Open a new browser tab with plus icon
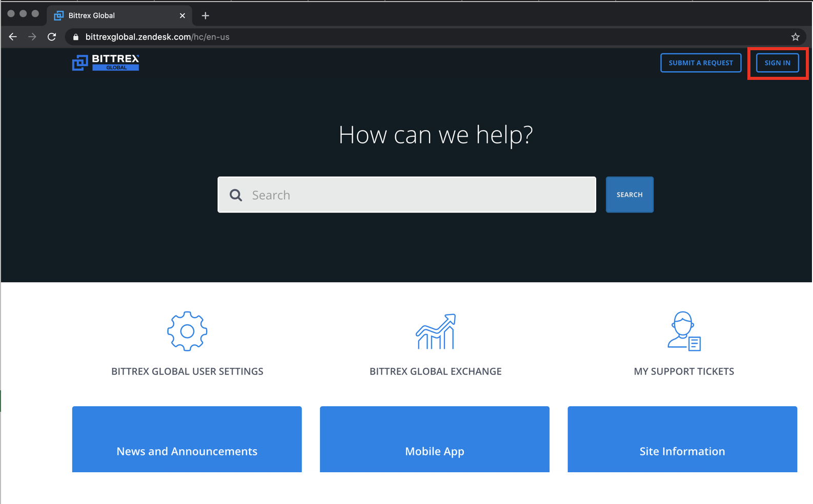Screen dimensions: 813x504 [206, 15]
